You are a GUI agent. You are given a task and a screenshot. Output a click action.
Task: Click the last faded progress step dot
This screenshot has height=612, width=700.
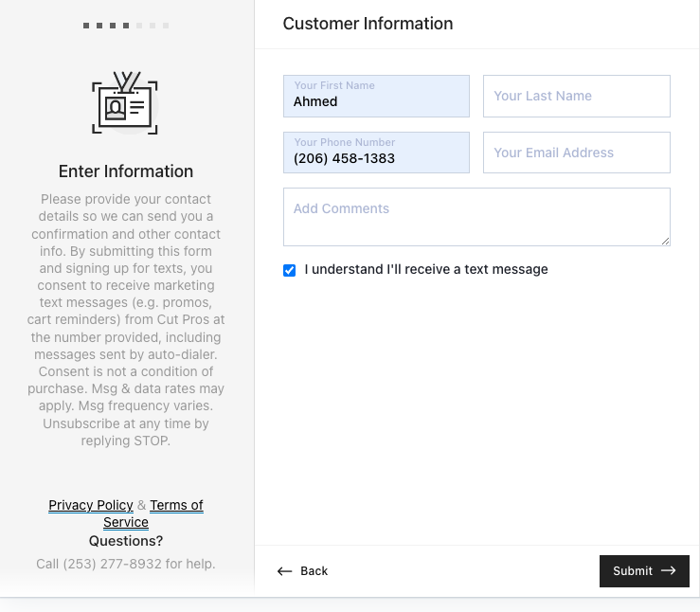tap(166, 26)
